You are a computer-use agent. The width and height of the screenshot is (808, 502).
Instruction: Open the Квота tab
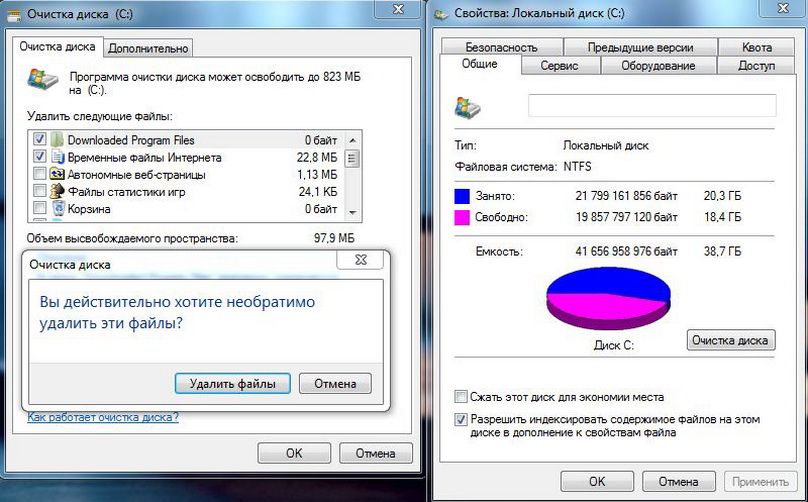point(756,47)
